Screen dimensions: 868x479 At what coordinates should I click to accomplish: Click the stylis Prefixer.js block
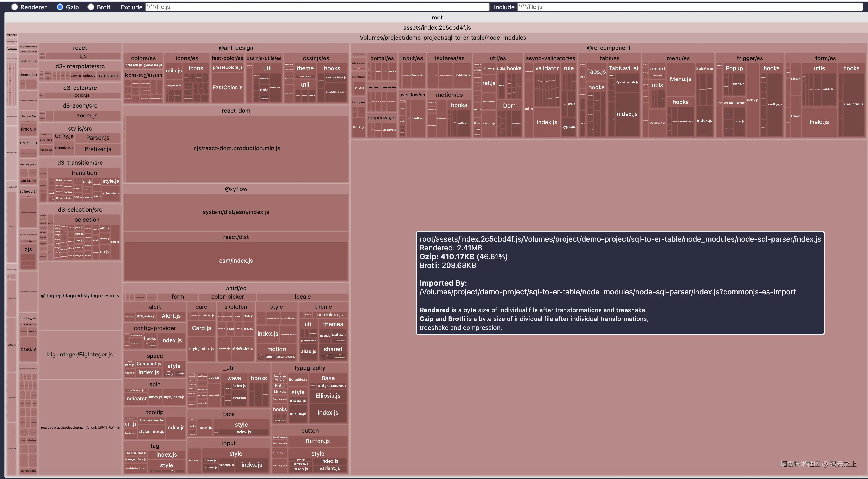click(98, 149)
